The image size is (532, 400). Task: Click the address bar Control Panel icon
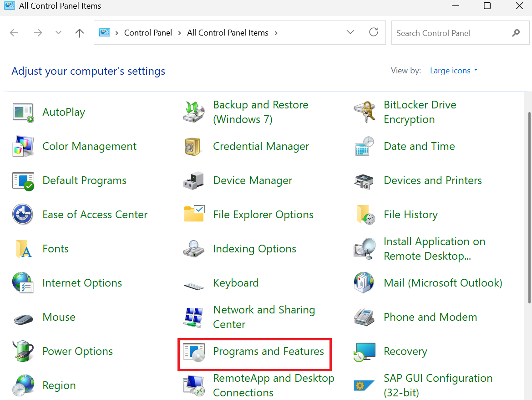click(x=105, y=33)
